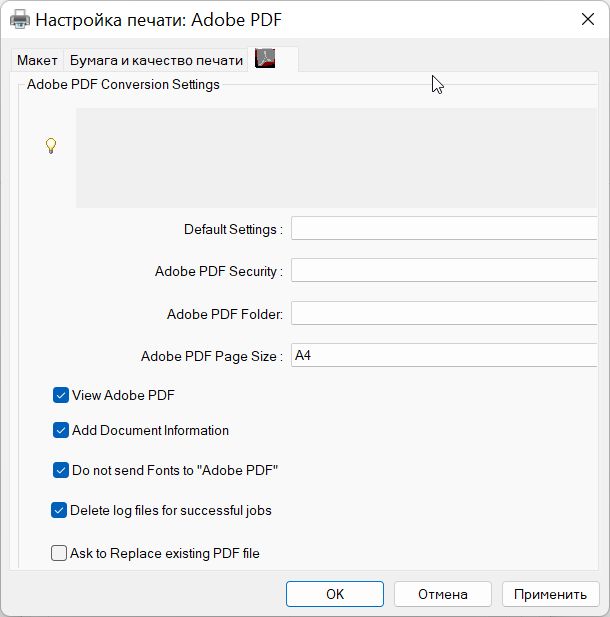Click the Отмена button
610x617 pixels.
pos(443,594)
